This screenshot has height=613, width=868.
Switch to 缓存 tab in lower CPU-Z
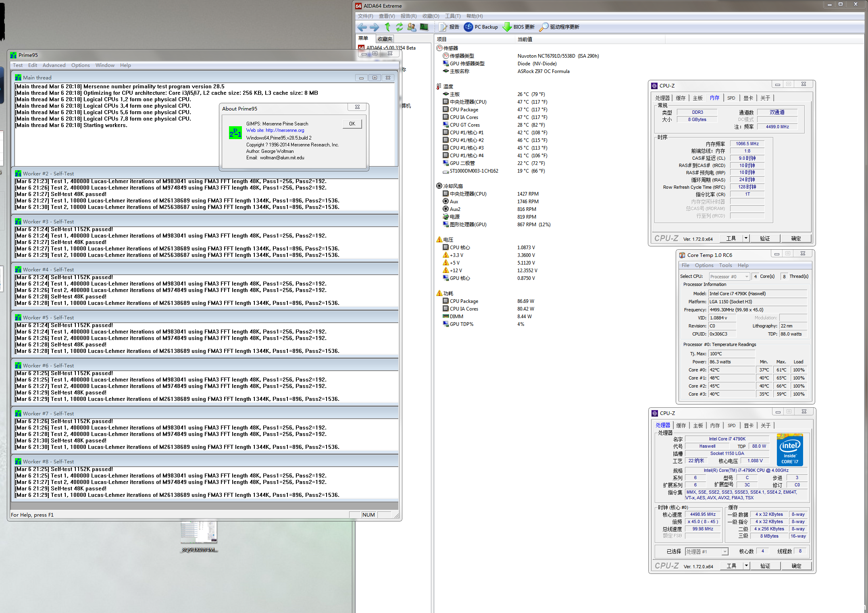tap(681, 425)
